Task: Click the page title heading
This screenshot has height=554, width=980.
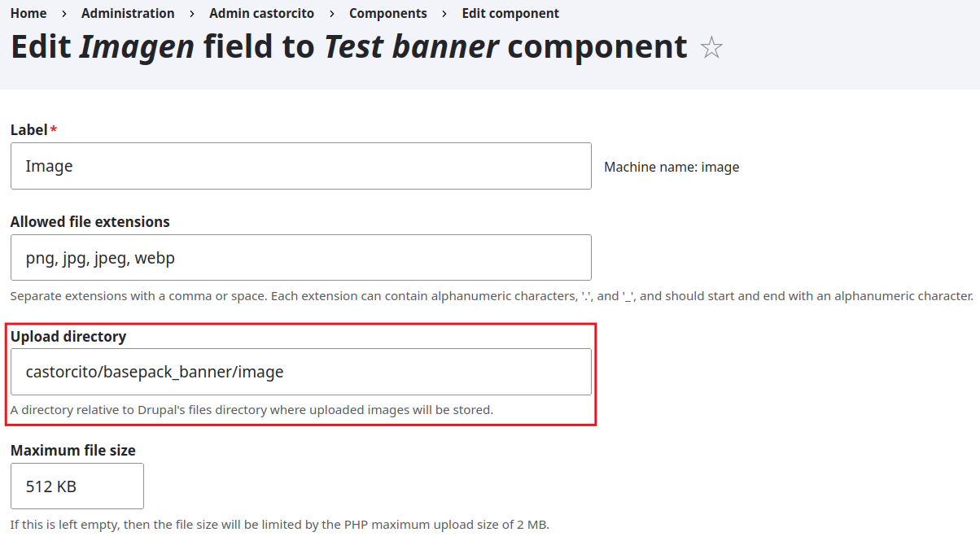Action: tap(348, 47)
